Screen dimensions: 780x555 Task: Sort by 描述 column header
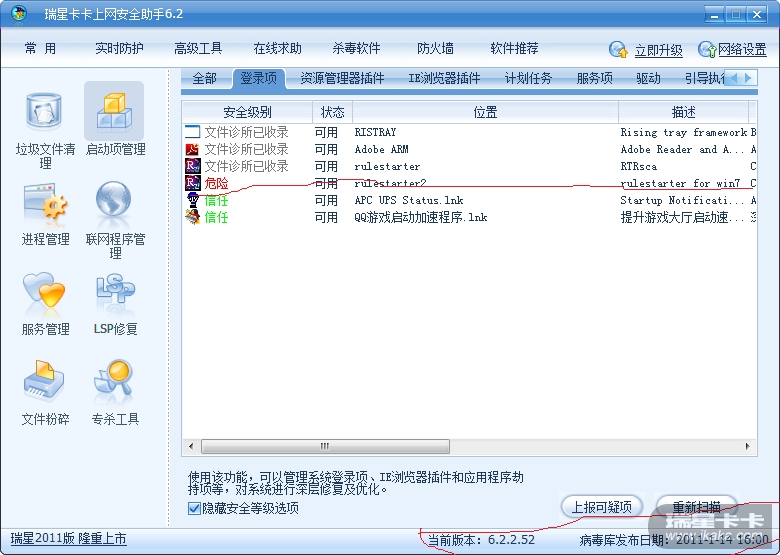pyautogui.click(x=683, y=112)
